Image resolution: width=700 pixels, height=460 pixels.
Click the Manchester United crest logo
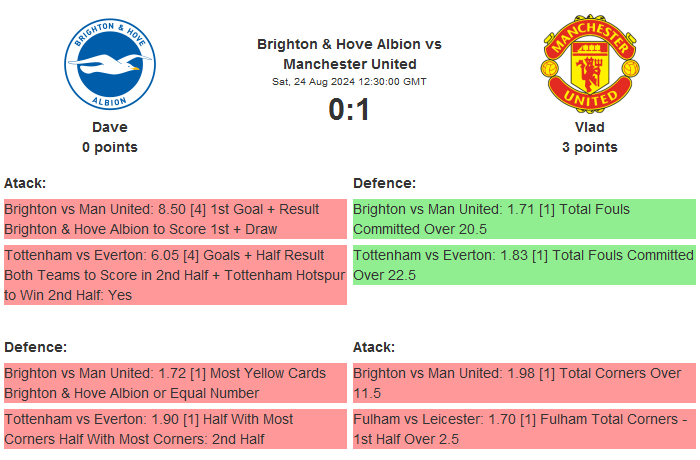(589, 66)
